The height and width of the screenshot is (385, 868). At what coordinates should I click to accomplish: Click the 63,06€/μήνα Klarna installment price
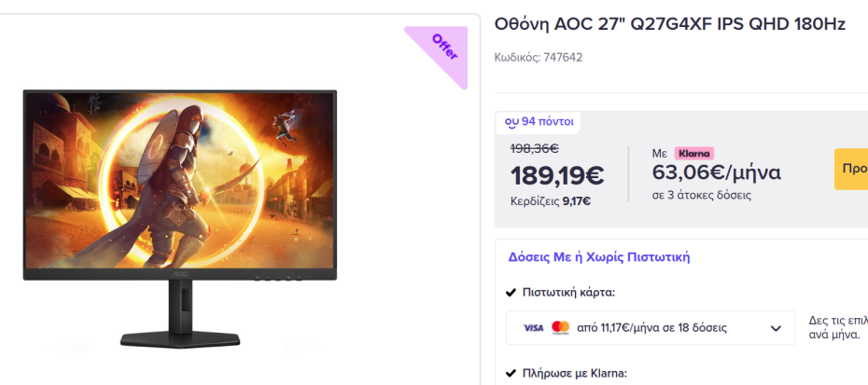point(717,172)
